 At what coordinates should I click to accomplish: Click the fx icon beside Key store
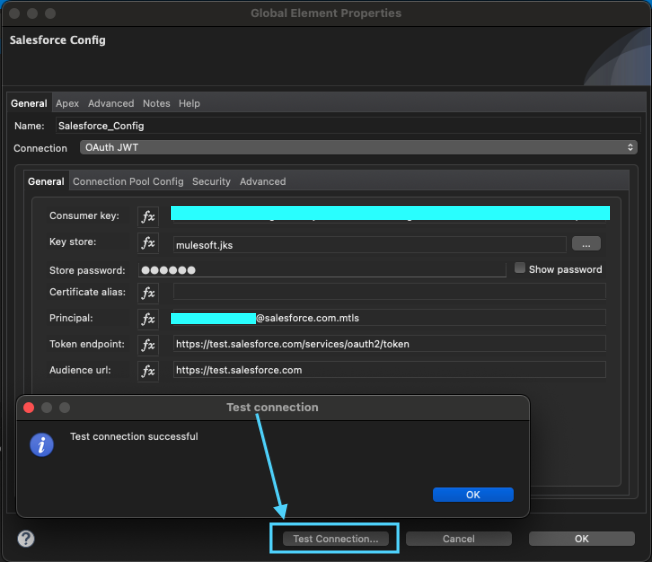point(148,243)
